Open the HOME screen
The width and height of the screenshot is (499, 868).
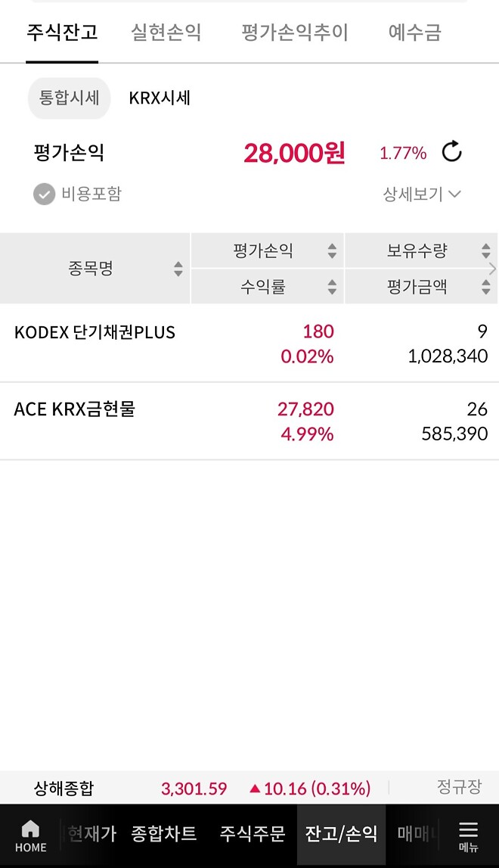(29, 835)
